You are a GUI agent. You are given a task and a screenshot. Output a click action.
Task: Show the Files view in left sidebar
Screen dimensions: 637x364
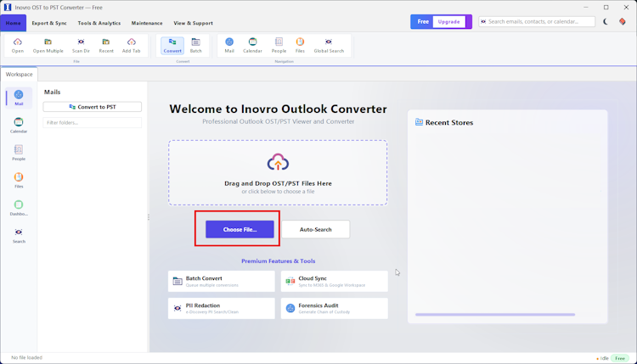pyautogui.click(x=19, y=180)
